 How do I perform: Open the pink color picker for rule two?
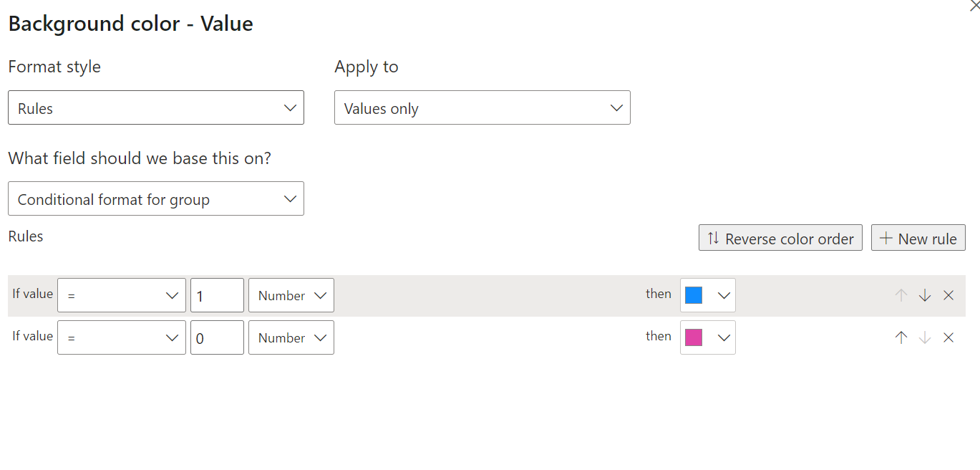[x=707, y=337]
